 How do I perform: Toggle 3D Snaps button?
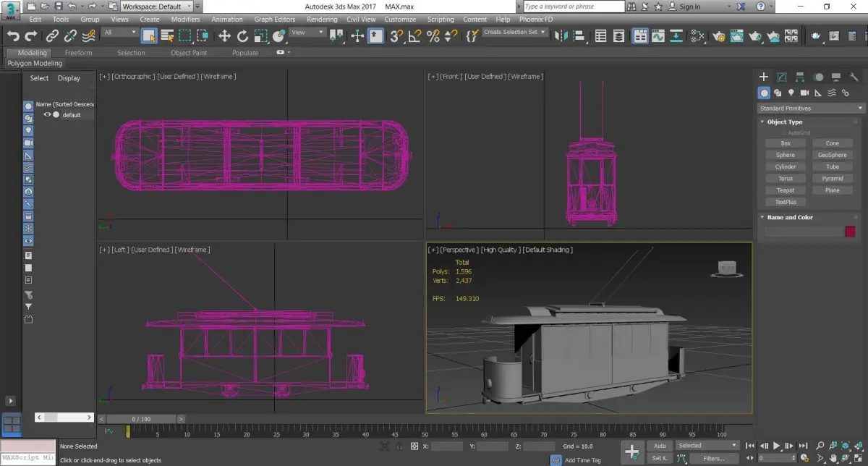point(396,35)
